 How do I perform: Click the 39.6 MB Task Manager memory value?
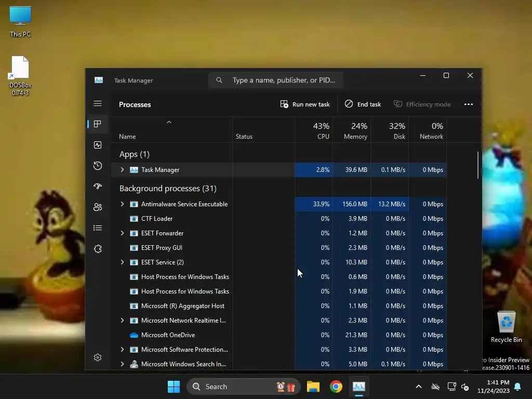pos(356,170)
